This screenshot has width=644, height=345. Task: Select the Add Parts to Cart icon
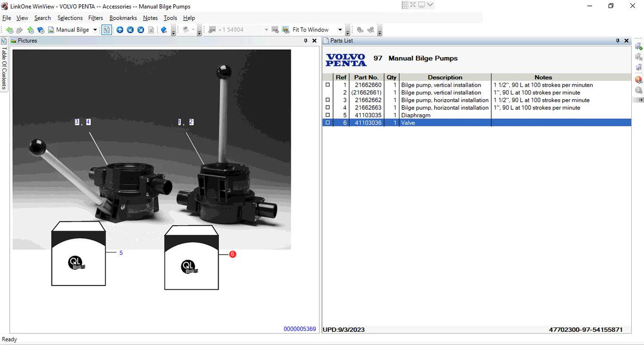point(639,46)
